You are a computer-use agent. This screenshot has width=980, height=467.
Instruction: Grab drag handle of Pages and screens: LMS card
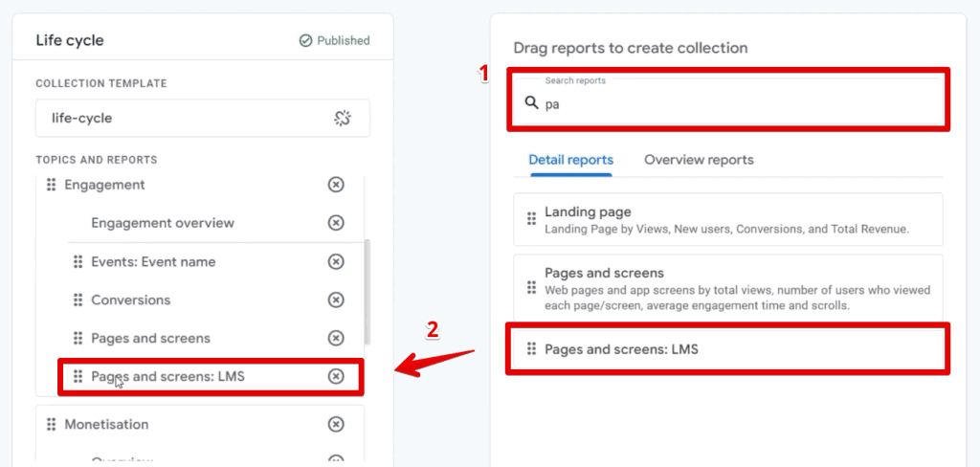[x=531, y=349]
